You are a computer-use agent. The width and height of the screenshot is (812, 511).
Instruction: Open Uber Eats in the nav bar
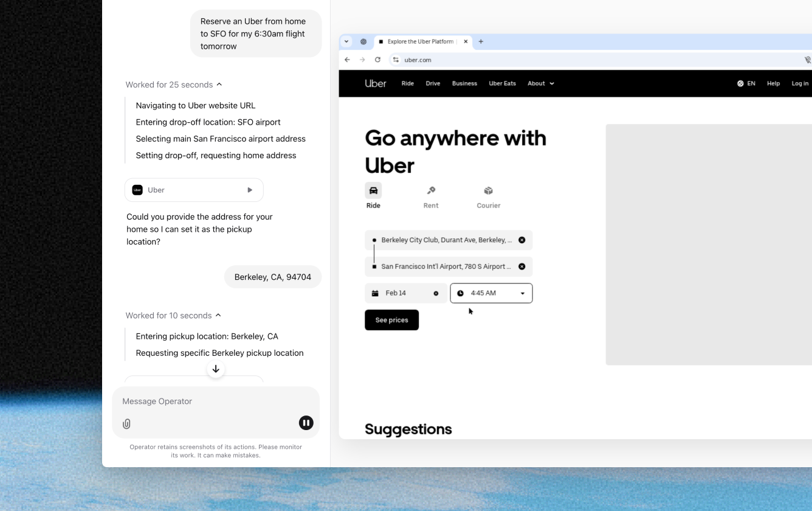tap(502, 83)
